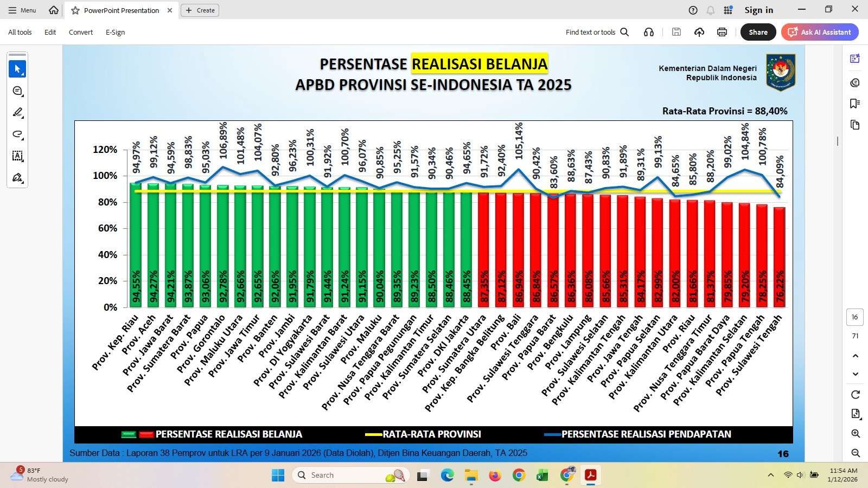Viewport: 868px width, 488px height.
Task: Click the Share button
Action: [x=758, y=32]
